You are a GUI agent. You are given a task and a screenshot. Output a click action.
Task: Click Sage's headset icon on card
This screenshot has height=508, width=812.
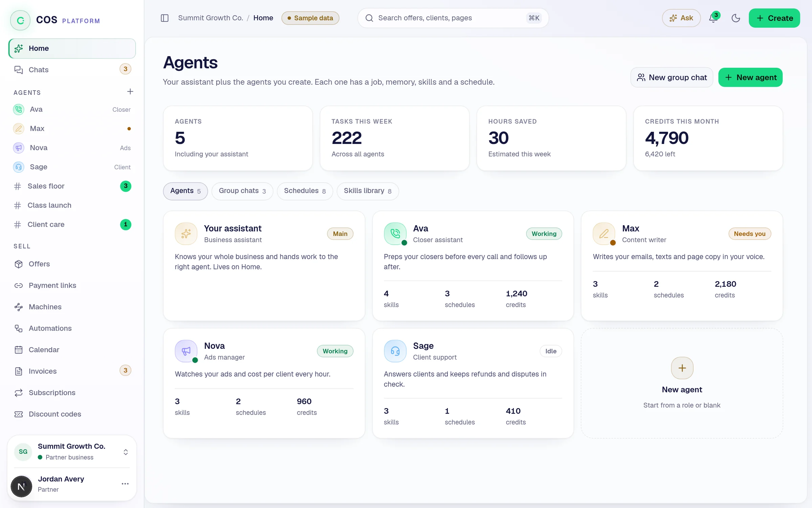click(x=395, y=351)
